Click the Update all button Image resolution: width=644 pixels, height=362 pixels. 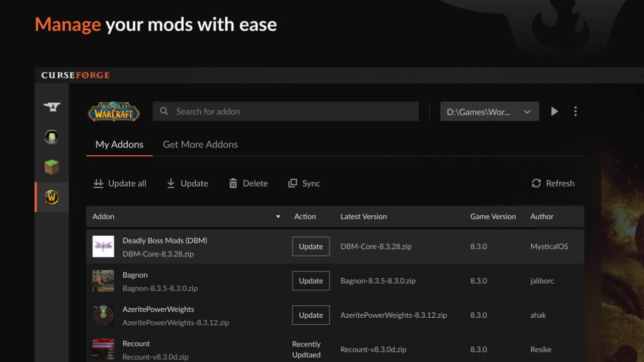(x=120, y=184)
